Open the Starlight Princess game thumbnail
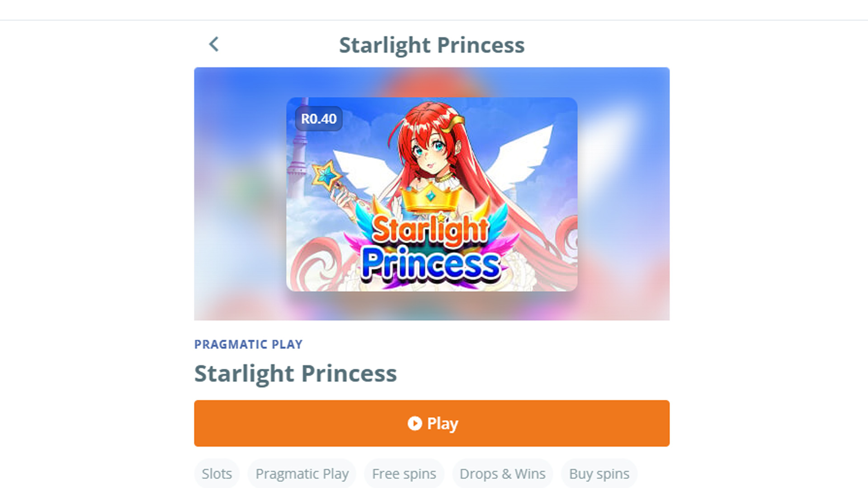The height and width of the screenshot is (488, 868). pos(432,194)
